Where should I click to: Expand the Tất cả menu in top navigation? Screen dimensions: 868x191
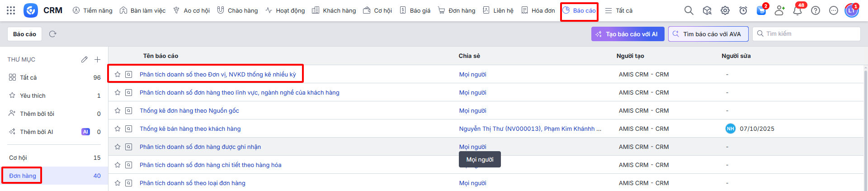[619, 10]
